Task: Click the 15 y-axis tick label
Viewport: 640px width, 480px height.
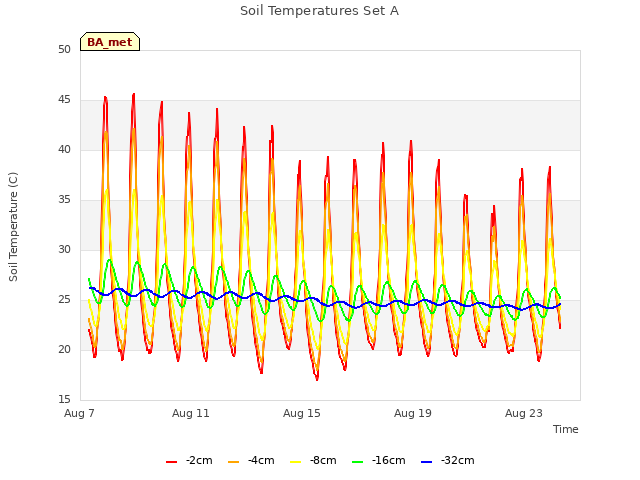Action: pyautogui.click(x=64, y=400)
